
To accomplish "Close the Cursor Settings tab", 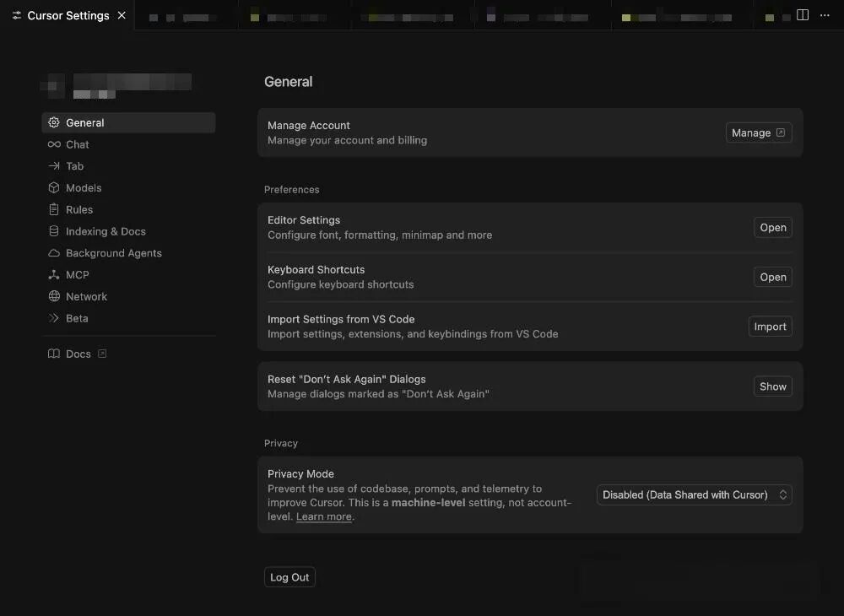I will [122, 15].
